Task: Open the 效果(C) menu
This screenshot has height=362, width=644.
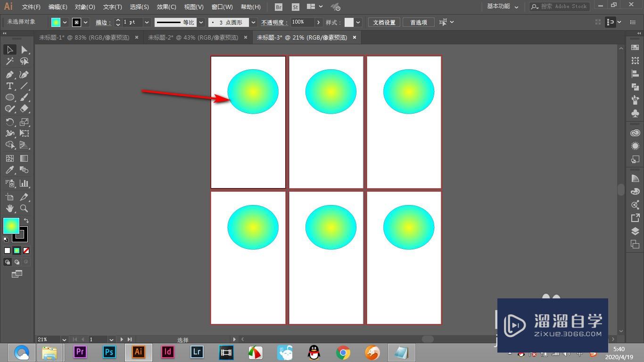Action: (x=166, y=7)
